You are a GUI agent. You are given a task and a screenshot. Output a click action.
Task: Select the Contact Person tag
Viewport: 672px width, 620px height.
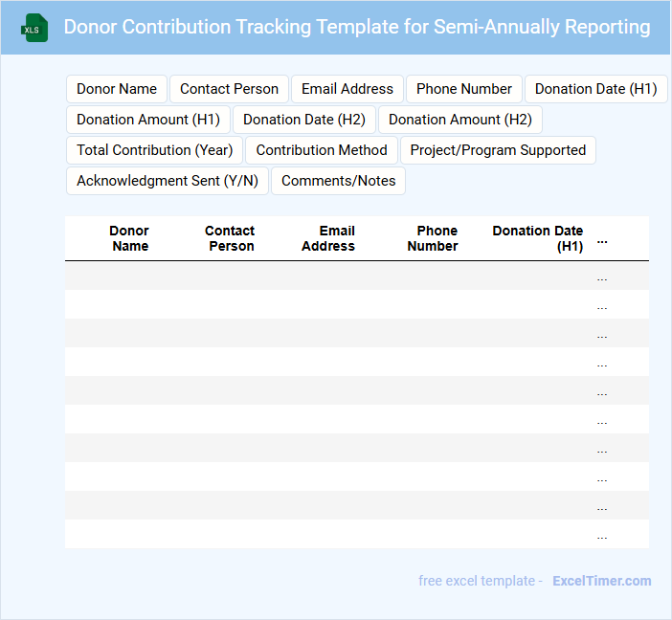click(x=229, y=89)
